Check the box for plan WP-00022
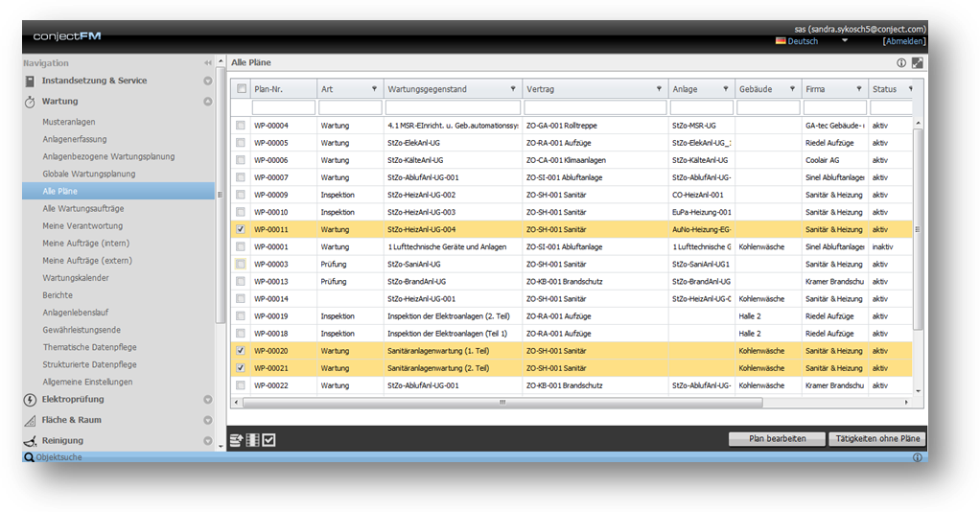Viewport: 980px width, 512px height. coord(241,385)
